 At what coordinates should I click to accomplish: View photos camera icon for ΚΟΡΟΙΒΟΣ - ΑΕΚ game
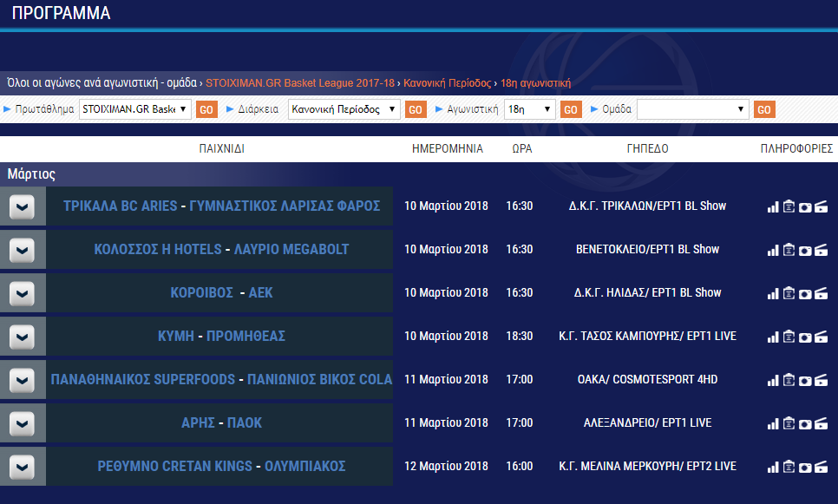pyautogui.click(x=805, y=294)
